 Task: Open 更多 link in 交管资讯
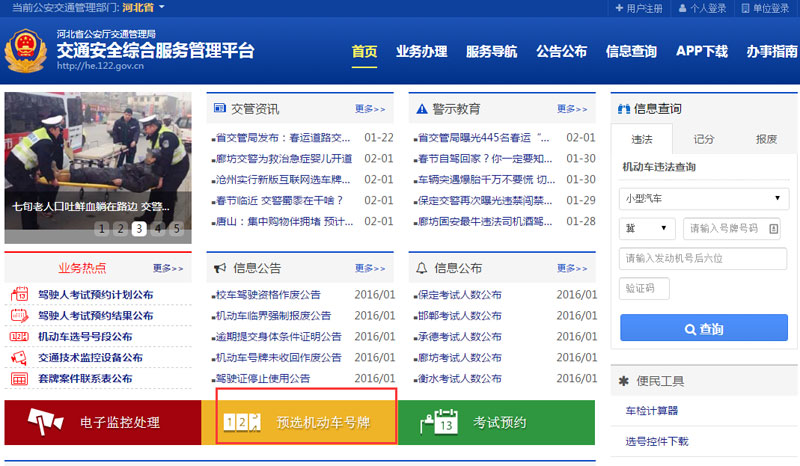[x=370, y=109]
